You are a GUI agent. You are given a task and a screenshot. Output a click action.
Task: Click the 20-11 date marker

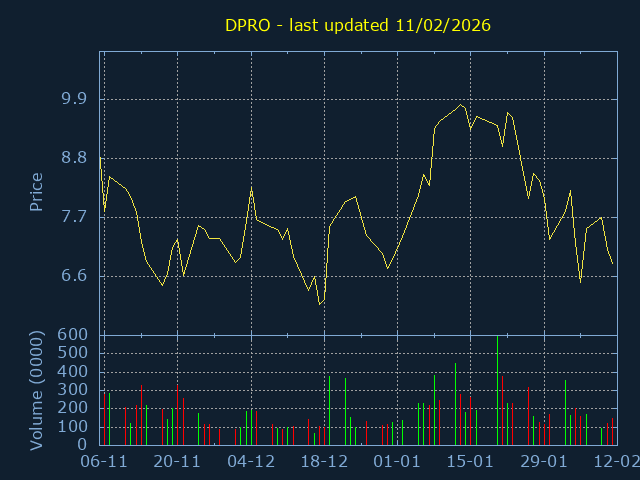[178, 462]
